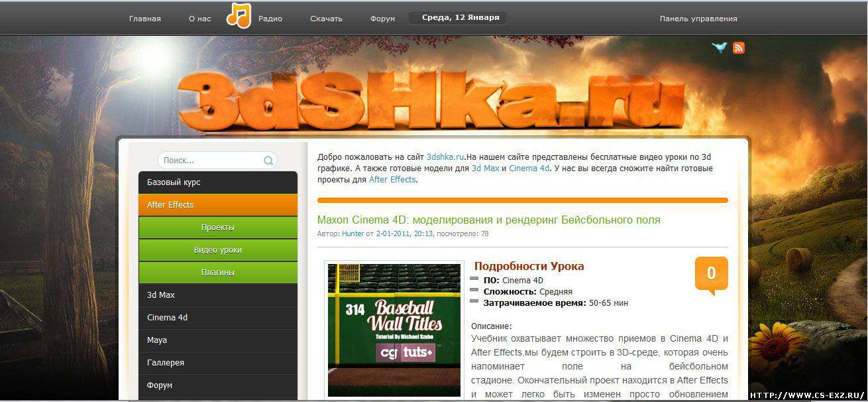This screenshot has width=868, height=402.
Task: Open the Maxon Cinema 4D baseball field article
Action: pos(489,220)
